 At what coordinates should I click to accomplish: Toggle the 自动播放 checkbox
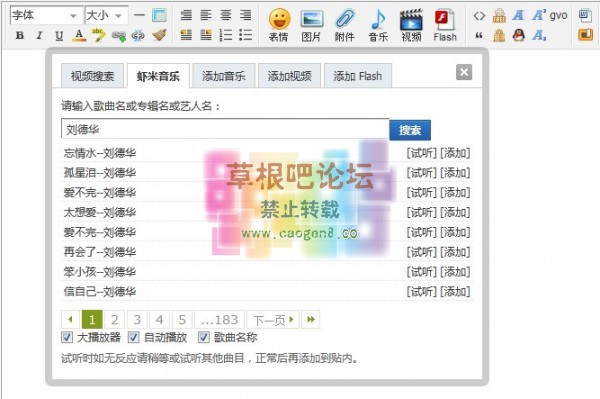pyautogui.click(x=133, y=337)
